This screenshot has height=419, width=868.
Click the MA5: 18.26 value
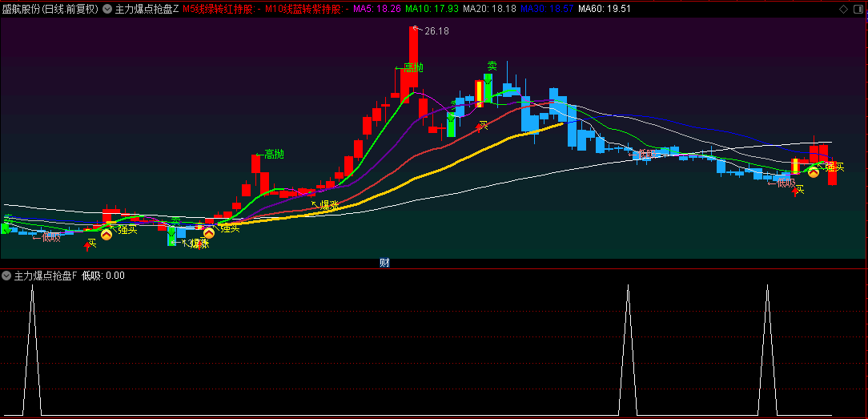377,9
